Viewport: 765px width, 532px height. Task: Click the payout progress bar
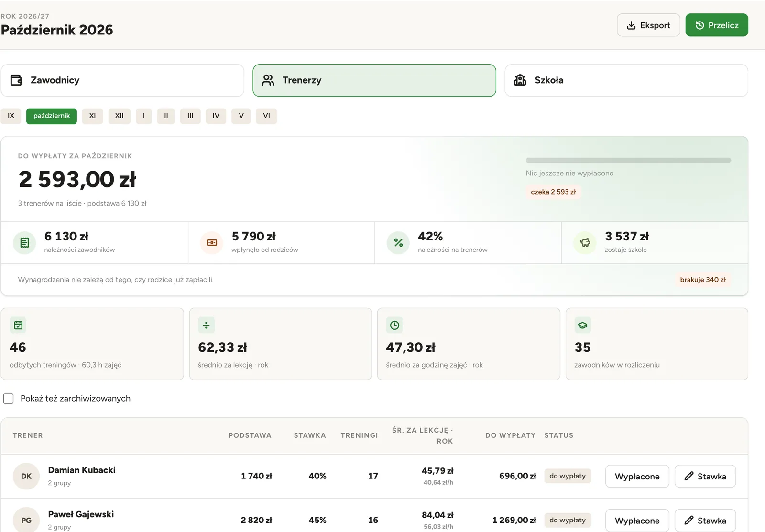628,160
